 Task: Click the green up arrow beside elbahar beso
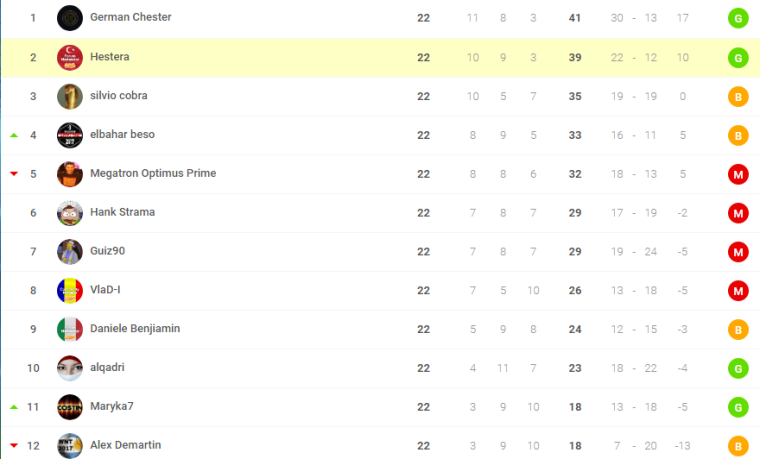[14, 135]
